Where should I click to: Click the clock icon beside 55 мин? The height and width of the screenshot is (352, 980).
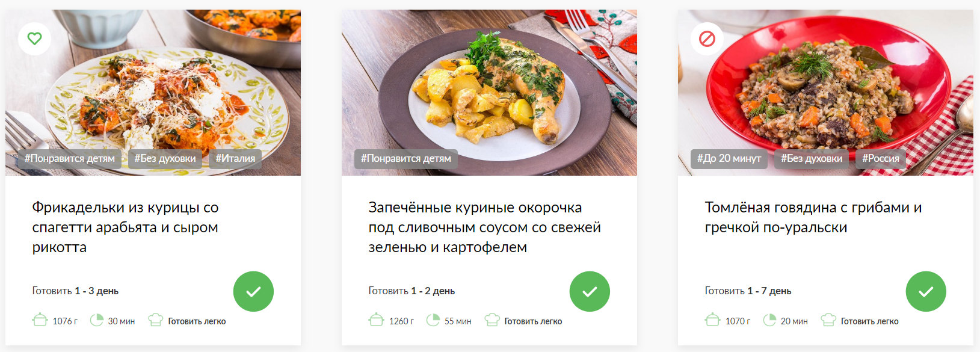[x=433, y=320]
